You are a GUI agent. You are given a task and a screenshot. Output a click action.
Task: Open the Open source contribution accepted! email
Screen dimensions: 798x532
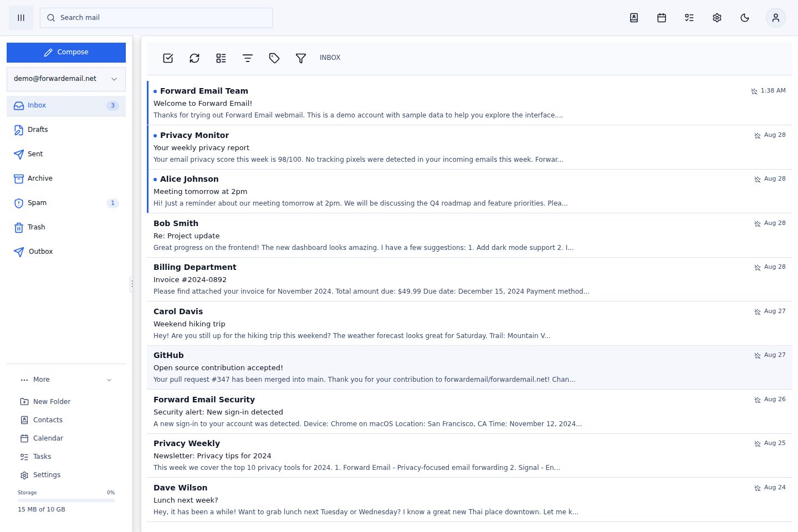pyautogui.click(x=470, y=367)
